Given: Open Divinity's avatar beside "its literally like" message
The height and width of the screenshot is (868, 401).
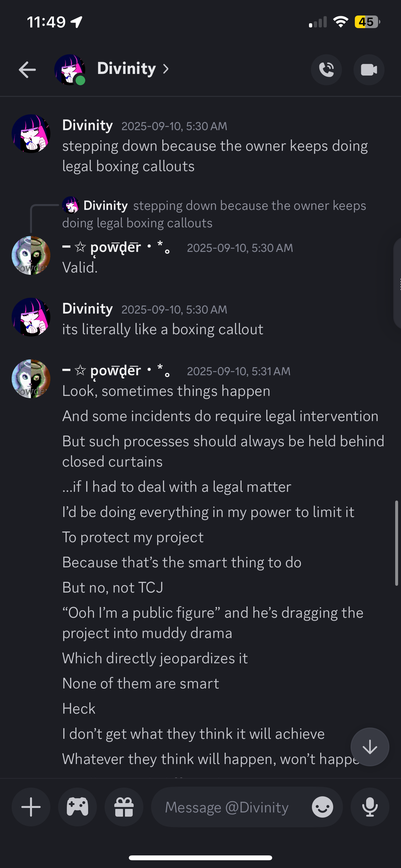Looking at the screenshot, I should 31,317.
